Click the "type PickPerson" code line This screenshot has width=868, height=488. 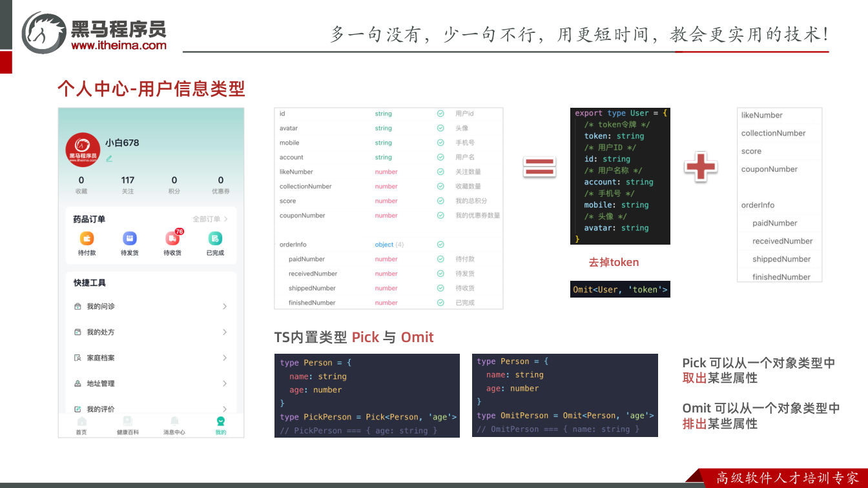pyautogui.click(x=368, y=417)
